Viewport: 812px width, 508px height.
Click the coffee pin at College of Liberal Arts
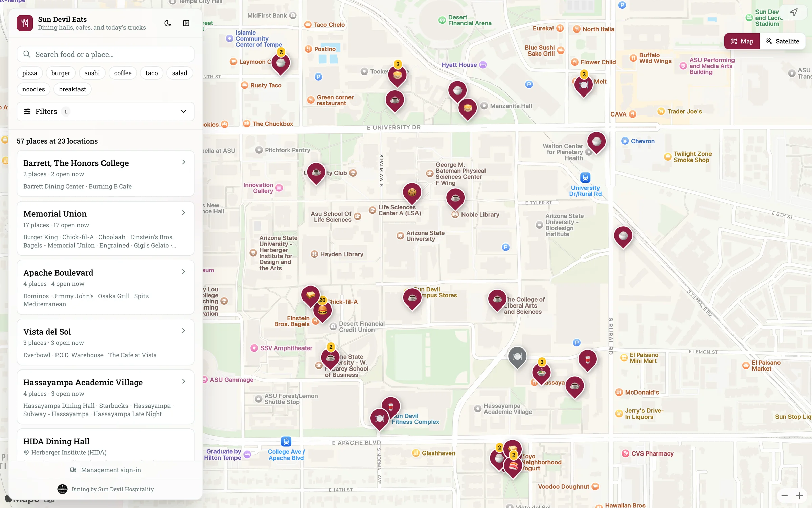[x=497, y=300]
